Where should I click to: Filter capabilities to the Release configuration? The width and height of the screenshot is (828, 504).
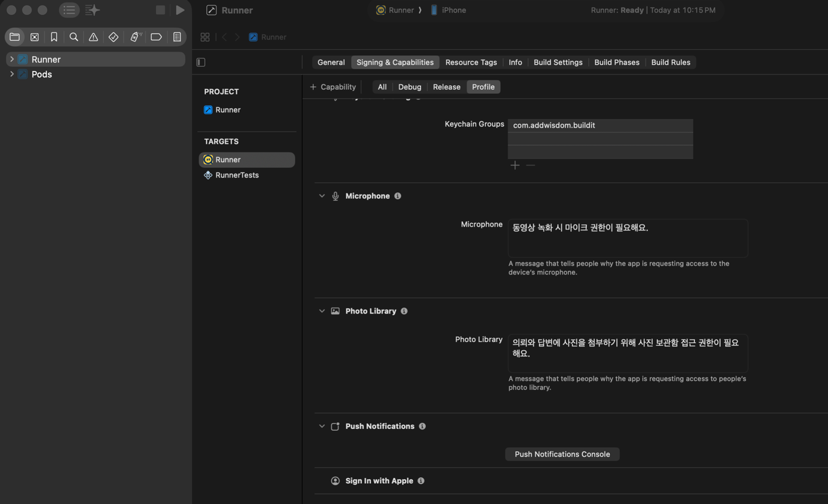pyautogui.click(x=447, y=87)
